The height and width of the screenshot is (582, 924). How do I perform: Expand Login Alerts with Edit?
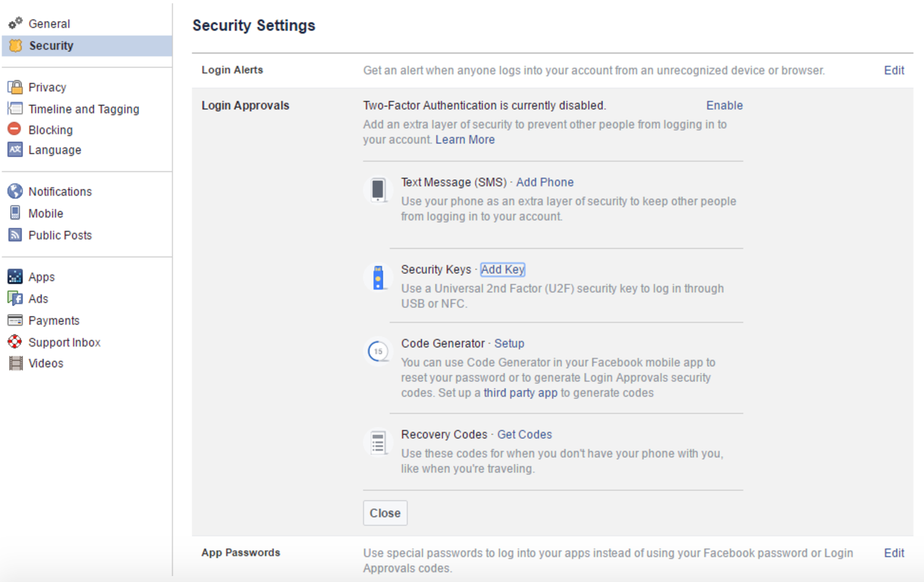coord(894,70)
